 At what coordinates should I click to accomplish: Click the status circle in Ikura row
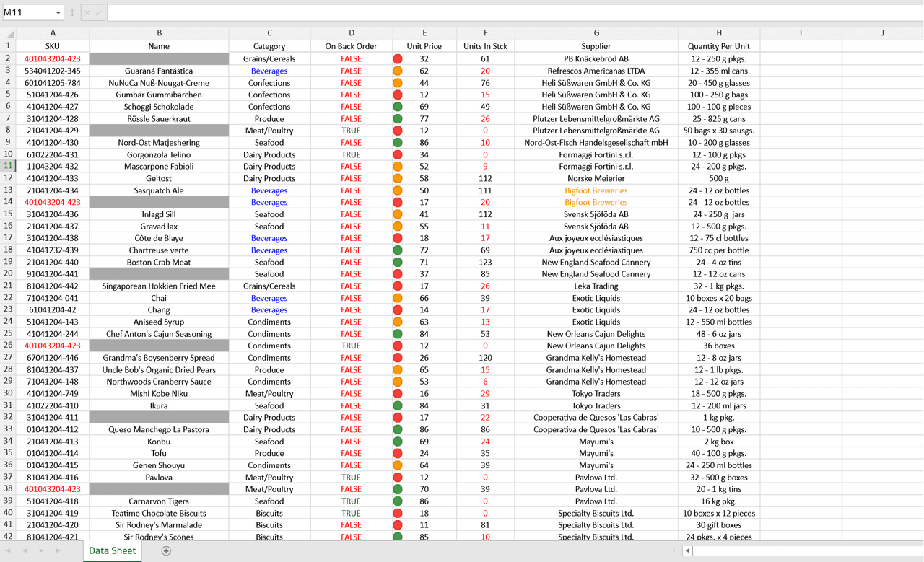(398, 405)
